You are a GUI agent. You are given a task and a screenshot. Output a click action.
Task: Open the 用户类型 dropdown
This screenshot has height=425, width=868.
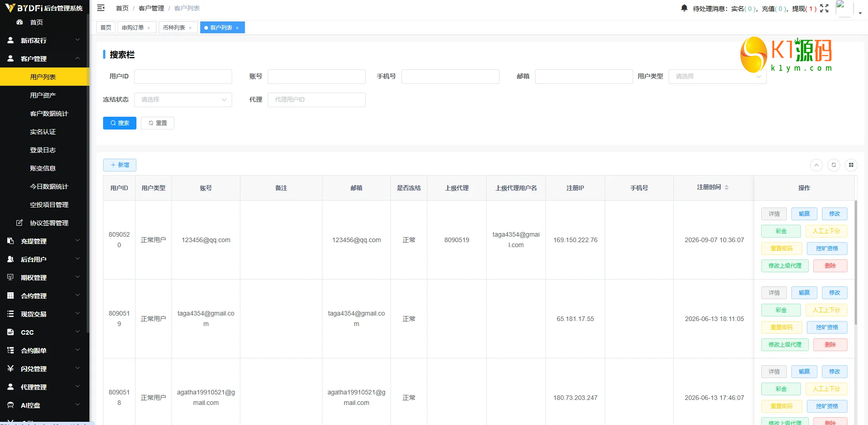click(x=717, y=76)
